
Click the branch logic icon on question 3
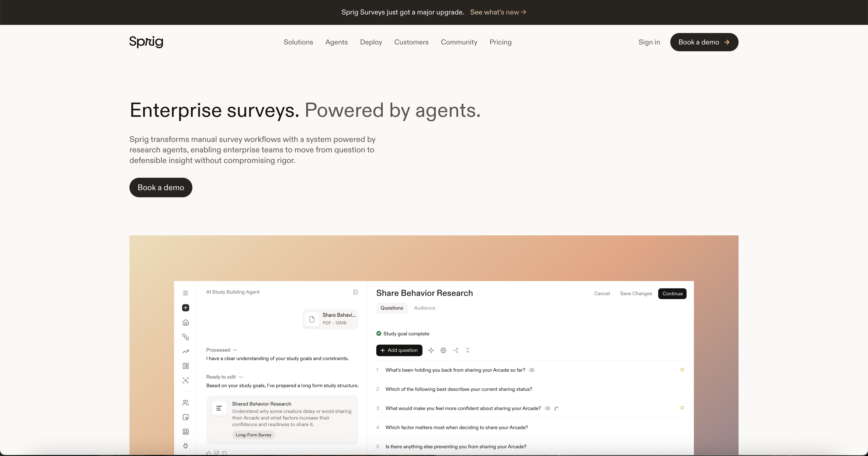556,409
